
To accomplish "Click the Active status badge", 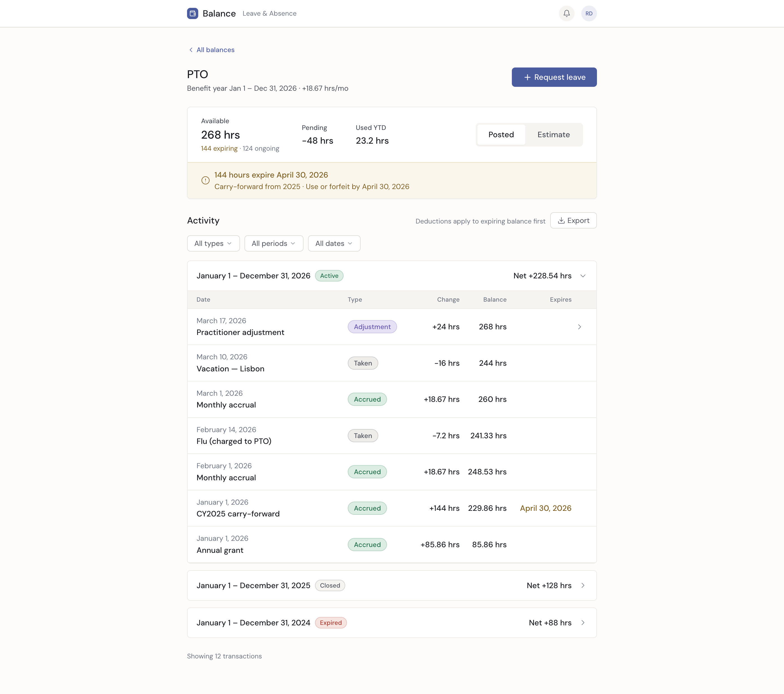I will coord(329,276).
